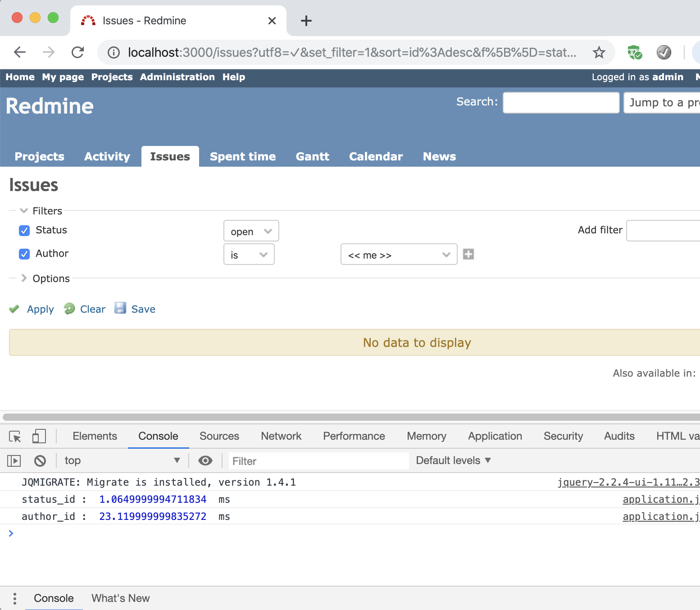Click the Home link in top menu
This screenshot has width=700, height=610.
pyautogui.click(x=20, y=77)
